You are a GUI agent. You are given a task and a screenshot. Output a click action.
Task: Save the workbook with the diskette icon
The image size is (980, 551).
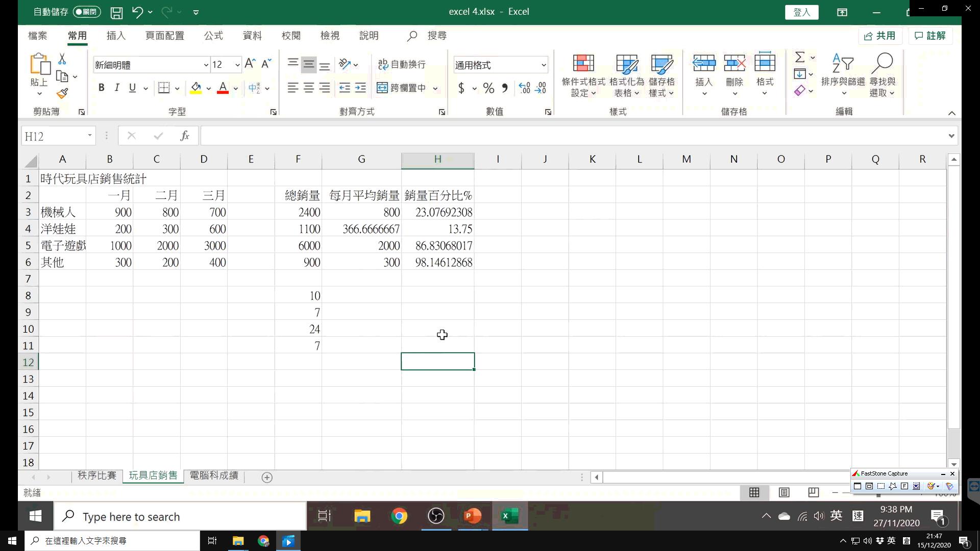(116, 12)
